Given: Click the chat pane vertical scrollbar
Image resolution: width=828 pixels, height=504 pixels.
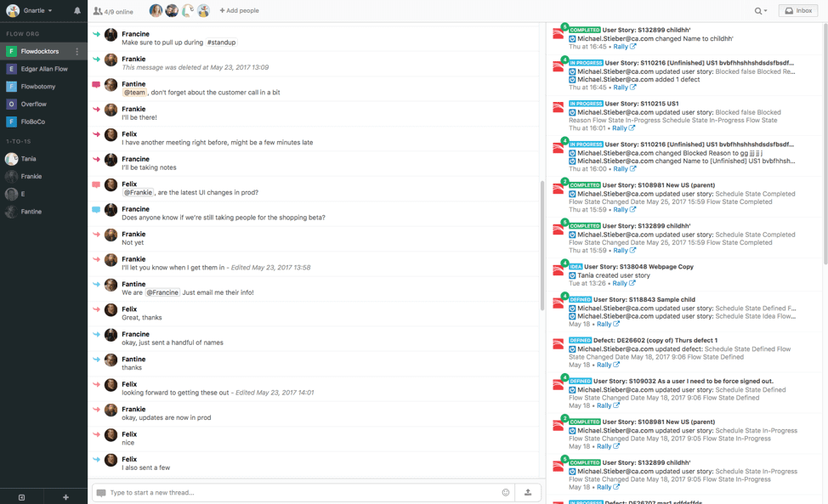Looking at the screenshot, I should pos(542,245).
